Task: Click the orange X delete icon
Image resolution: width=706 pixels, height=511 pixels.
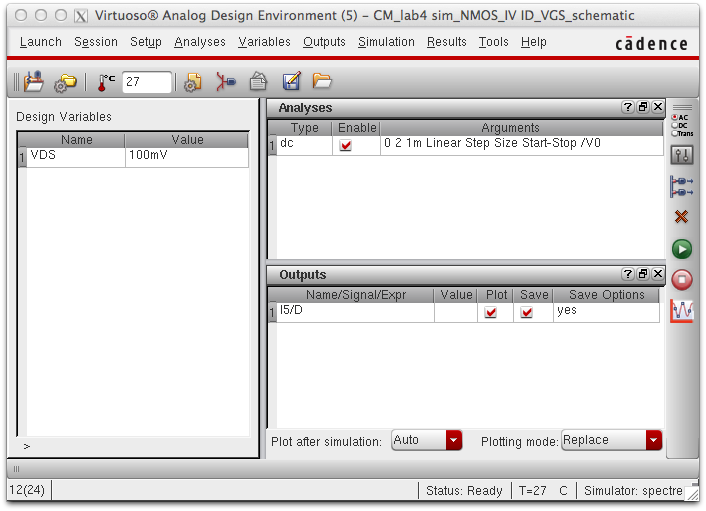Action: coord(681,217)
